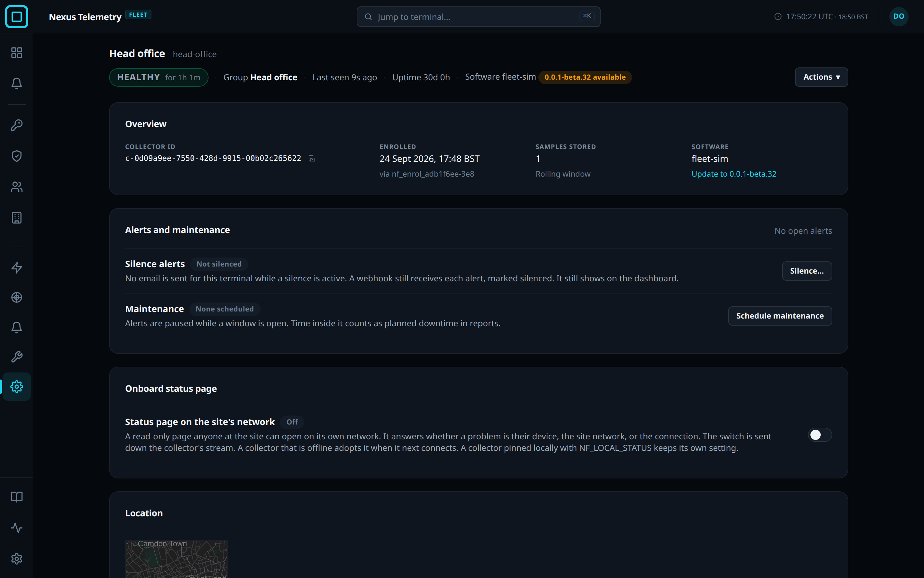
Task: Click the Camden Town map thumbnail
Action: [x=176, y=559]
